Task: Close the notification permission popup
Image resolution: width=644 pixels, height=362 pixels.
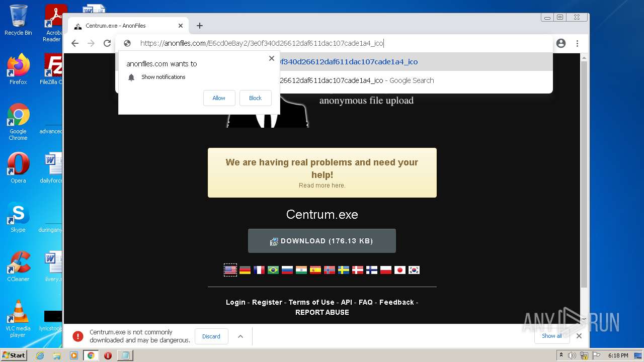Action: pos(272,58)
